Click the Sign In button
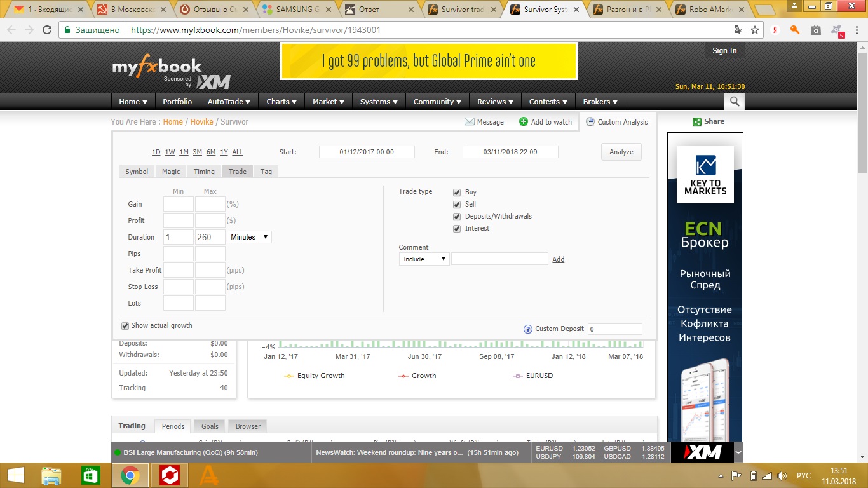 [x=724, y=51]
